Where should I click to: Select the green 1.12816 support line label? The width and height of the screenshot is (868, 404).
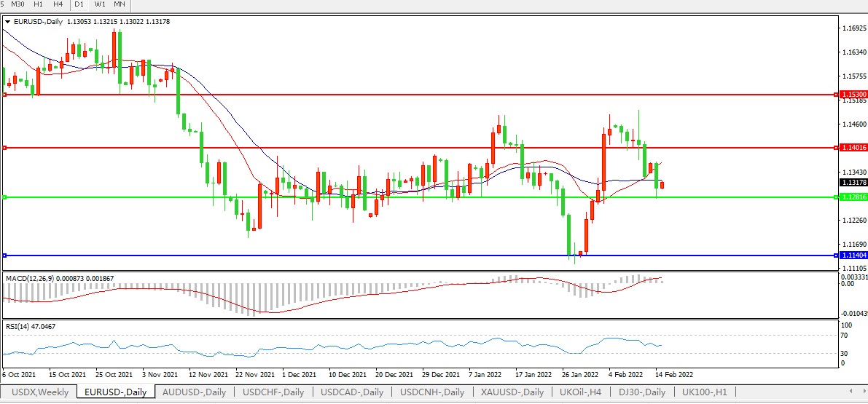853,197
